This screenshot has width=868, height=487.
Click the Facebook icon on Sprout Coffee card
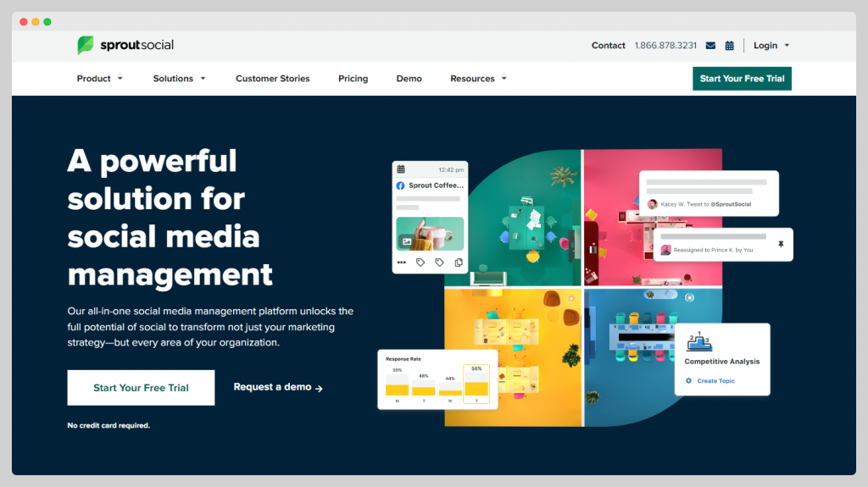400,185
